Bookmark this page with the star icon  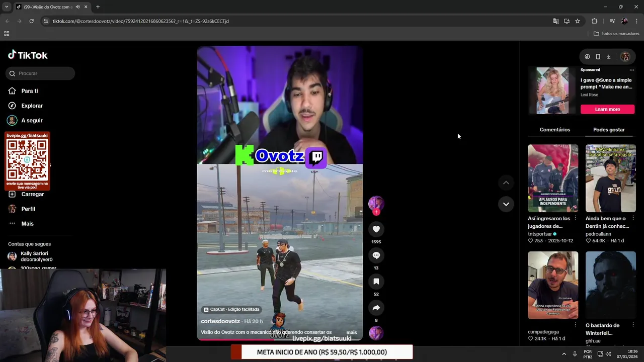578,21
